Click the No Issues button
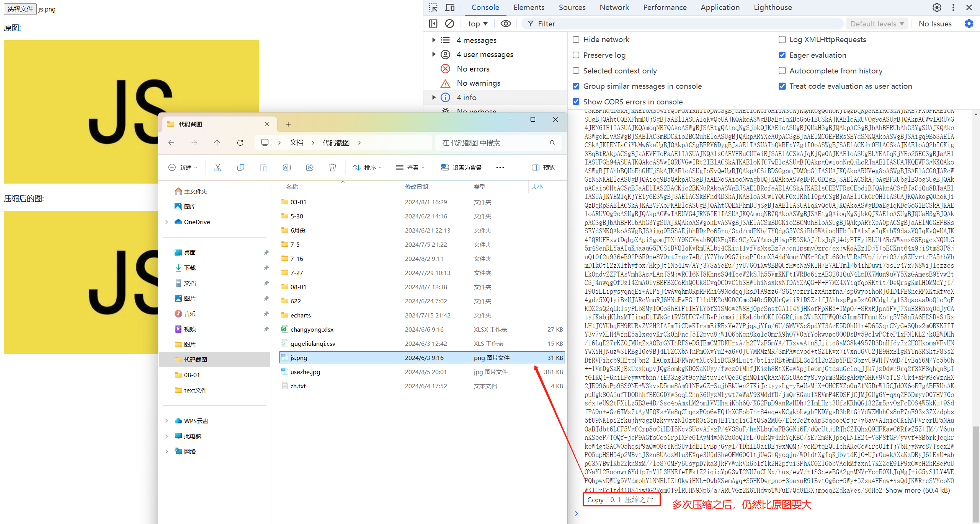The image size is (980, 524). pyautogui.click(x=935, y=24)
